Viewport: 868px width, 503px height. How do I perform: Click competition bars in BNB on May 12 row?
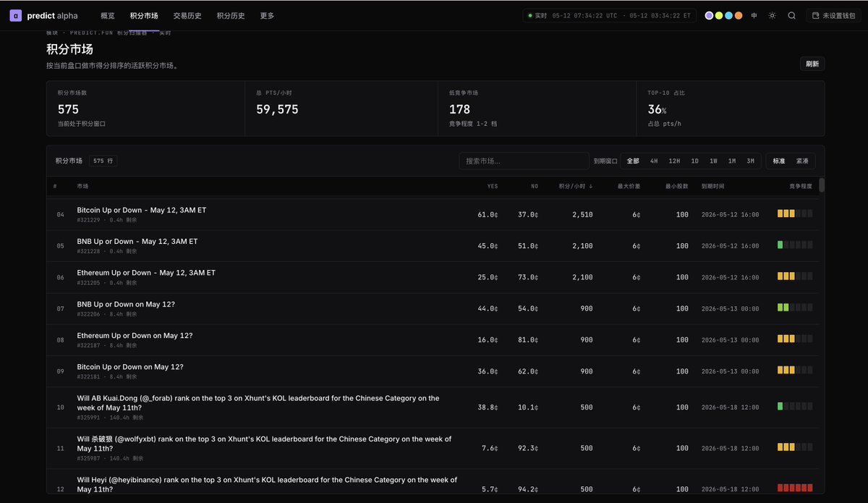(x=795, y=308)
